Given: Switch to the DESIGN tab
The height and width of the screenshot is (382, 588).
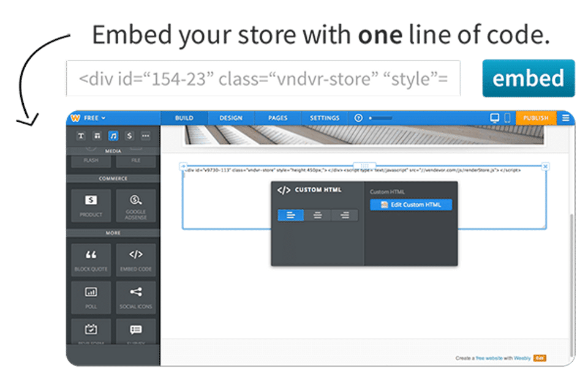Looking at the screenshot, I should point(231,118).
